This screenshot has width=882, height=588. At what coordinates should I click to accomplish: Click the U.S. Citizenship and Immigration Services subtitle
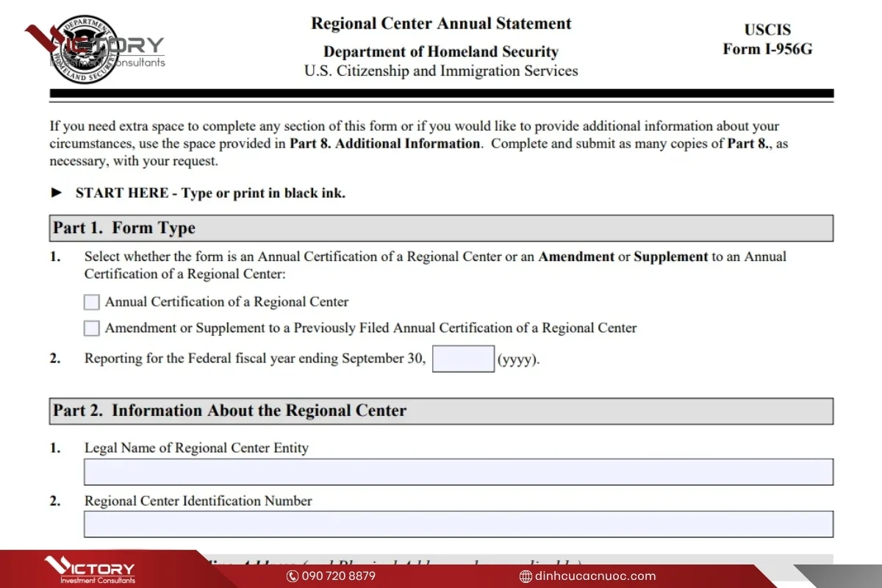click(x=441, y=71)
